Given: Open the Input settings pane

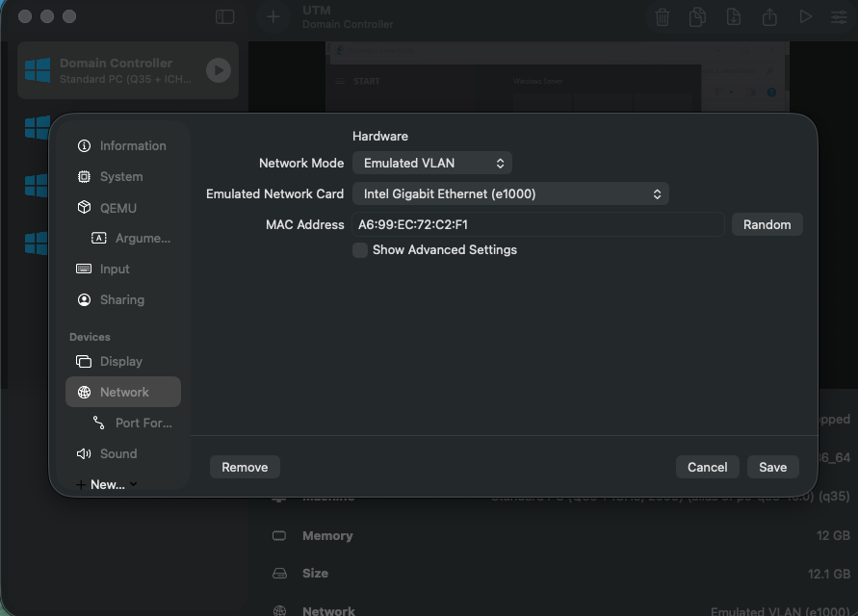Looking at the screenshot, I should click(117, 269).
